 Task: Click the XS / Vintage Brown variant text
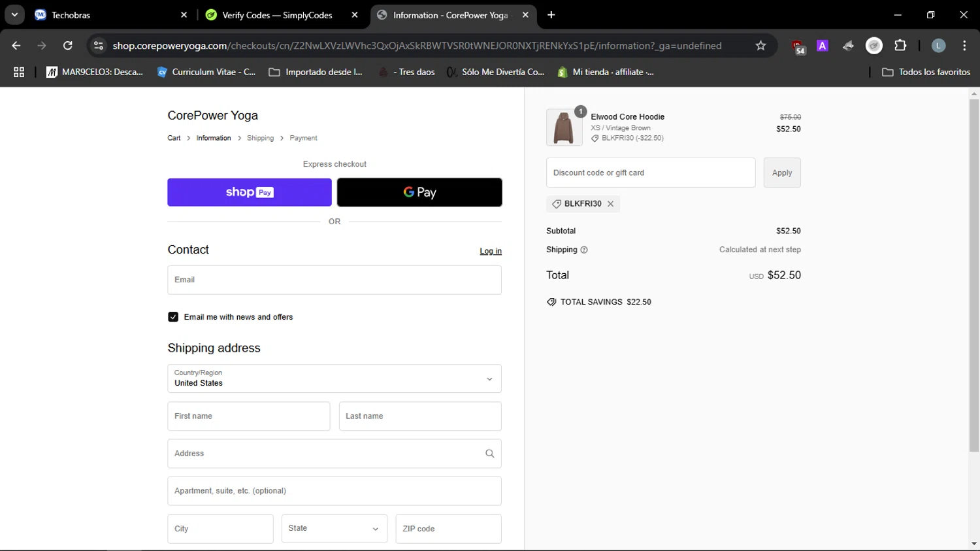click(x=621, y=128)
